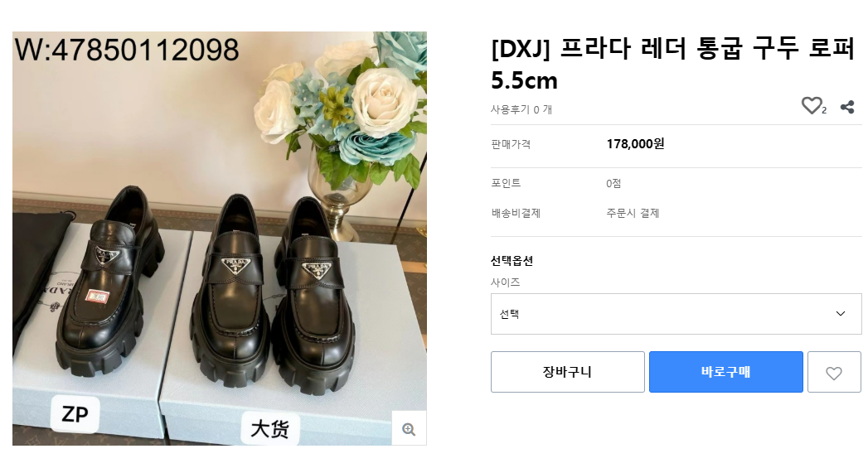Click the 포인트 label
868x468 pixels.
click(506, 183)
